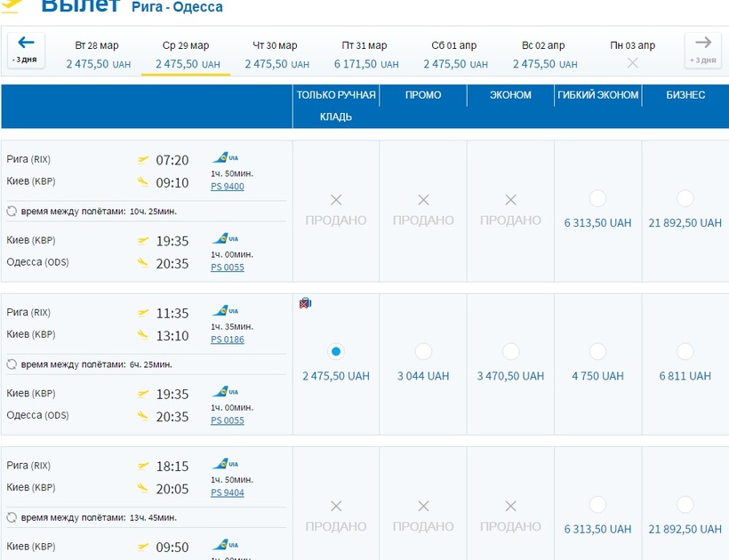Screen dimensions: 729x560
Task: Switch to the Пт 31 мар date tab
Action: [364, 54]
